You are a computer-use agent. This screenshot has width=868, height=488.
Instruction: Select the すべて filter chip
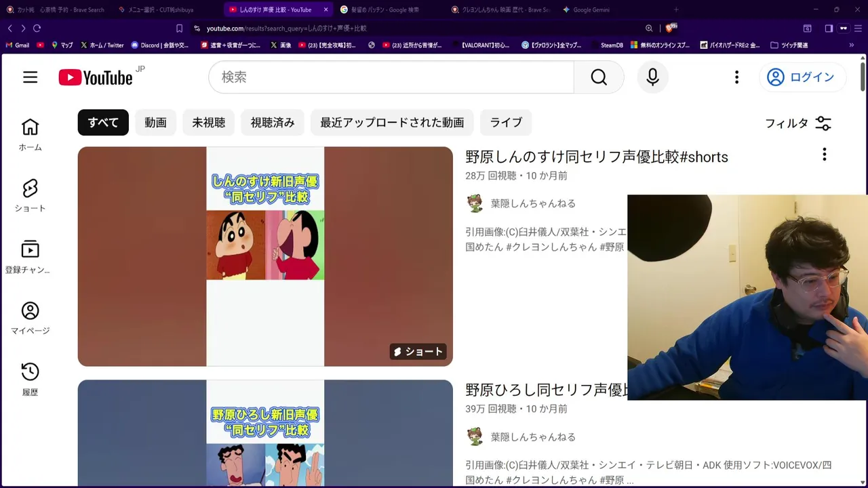pos(103,123)
